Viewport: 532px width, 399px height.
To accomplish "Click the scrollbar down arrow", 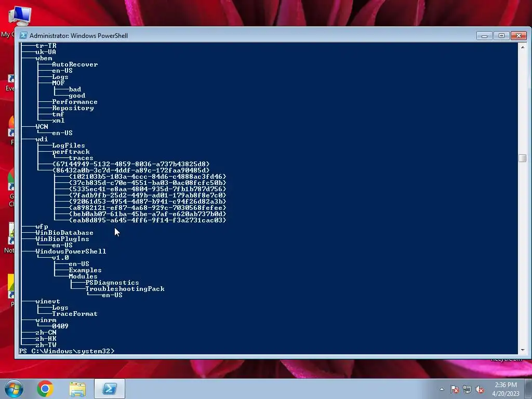I will pos(523,350).
